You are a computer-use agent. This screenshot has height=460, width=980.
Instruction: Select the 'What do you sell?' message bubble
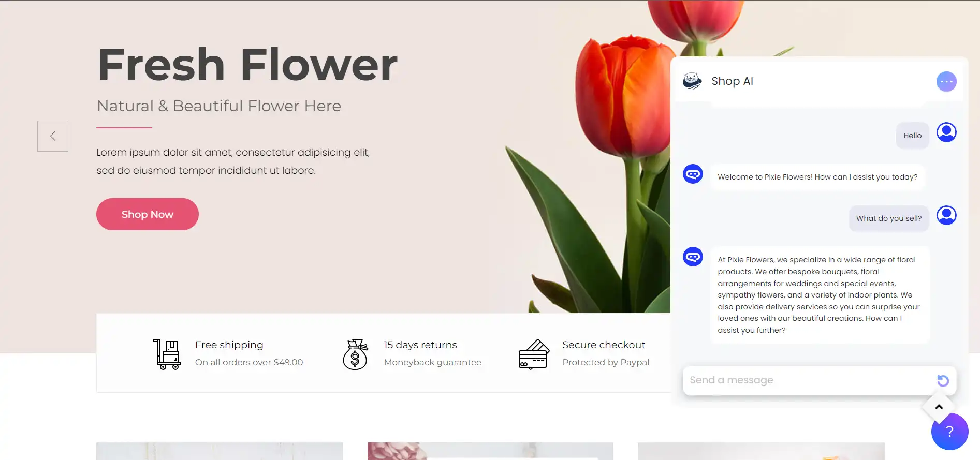click(889, 218)
